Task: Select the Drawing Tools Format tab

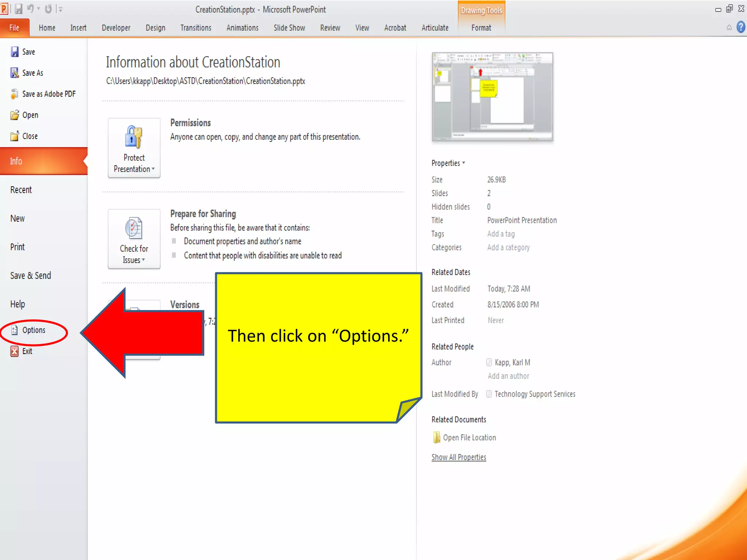Action: (x=481, y=28)
